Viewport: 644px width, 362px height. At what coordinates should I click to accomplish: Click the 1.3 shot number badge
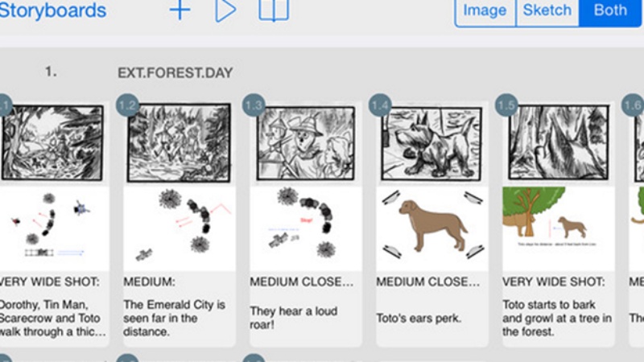[x=254, y=105]
